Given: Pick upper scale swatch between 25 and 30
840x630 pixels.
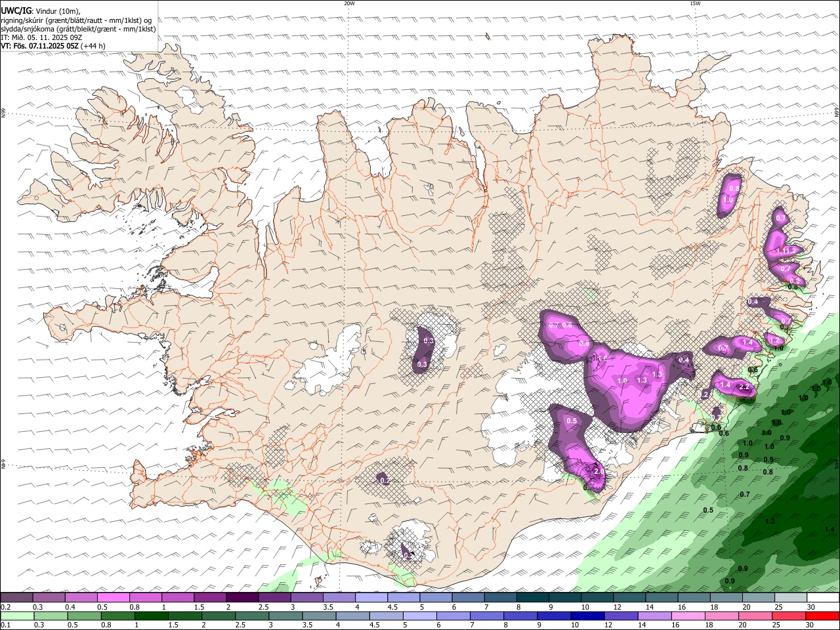Looking at the screenshot, I should (790, 598).
